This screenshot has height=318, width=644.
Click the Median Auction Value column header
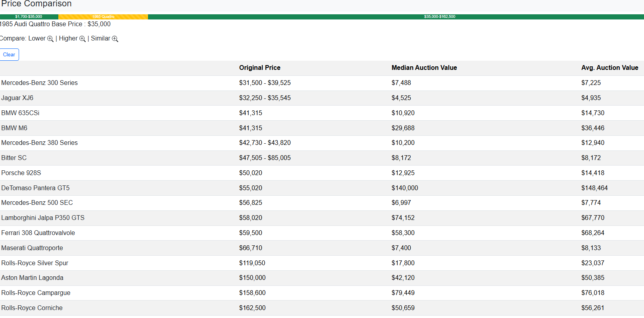coord(424,68)
